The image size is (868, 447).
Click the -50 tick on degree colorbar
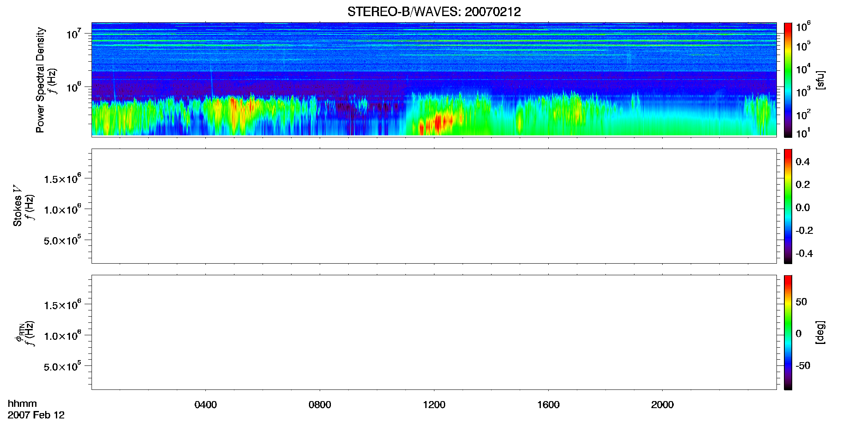pos(803,366)
